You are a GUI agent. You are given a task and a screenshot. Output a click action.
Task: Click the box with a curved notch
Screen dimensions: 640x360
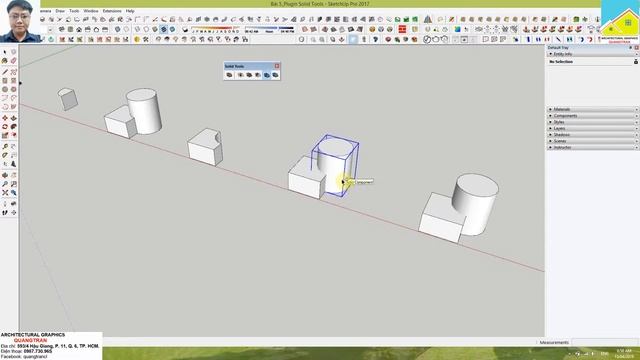pos(205,147)
